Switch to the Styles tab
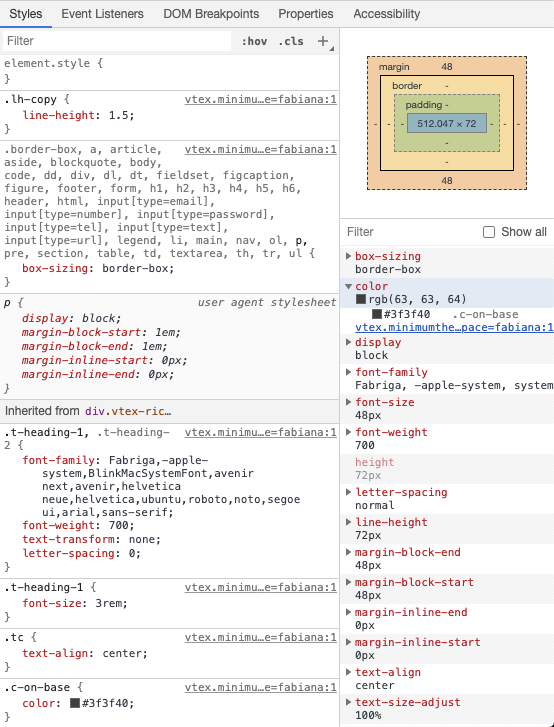554x727 pixels. 25,14
